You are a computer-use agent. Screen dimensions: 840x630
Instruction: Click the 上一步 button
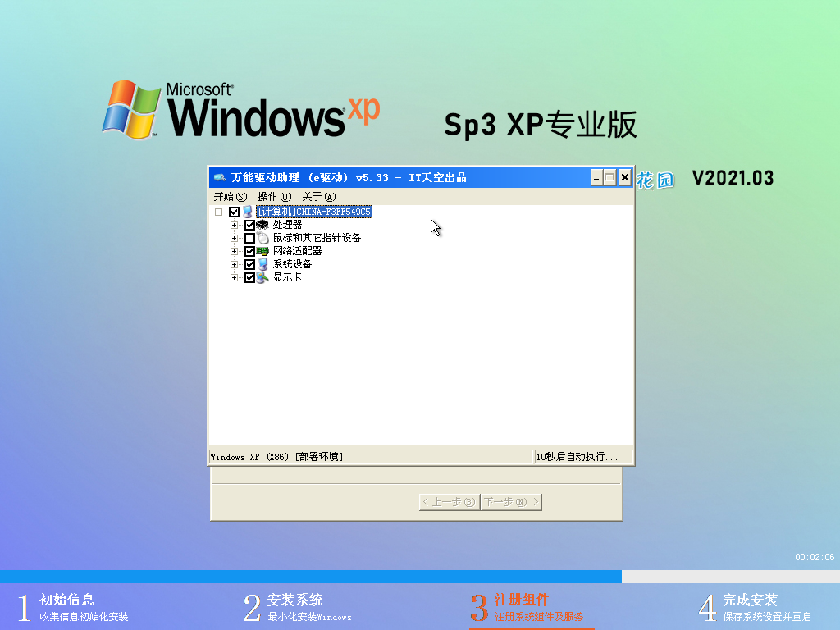click(448, 501)
